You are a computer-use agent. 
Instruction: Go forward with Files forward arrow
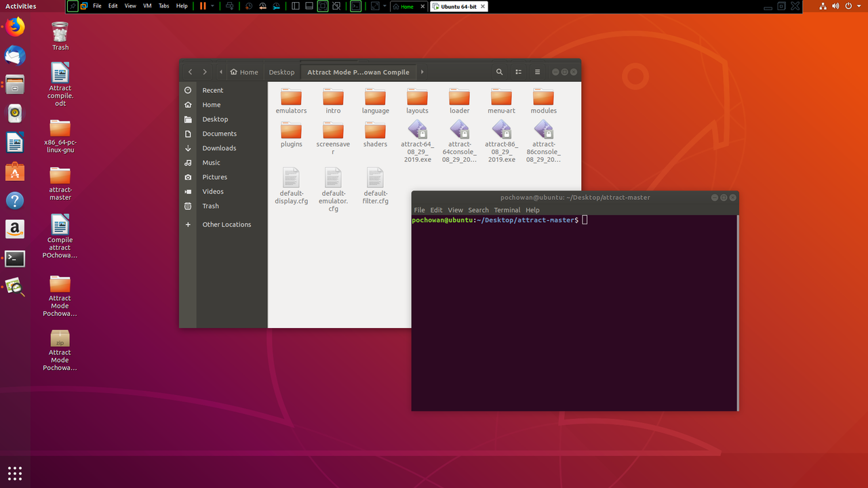(x=205, y=72)
